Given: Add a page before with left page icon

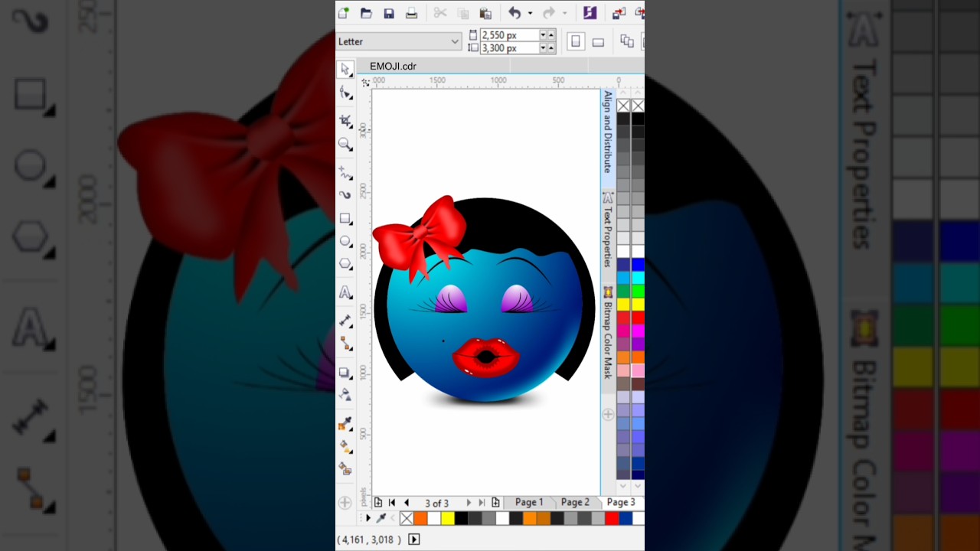Looking at the screenshot, I should click(378, 503).
